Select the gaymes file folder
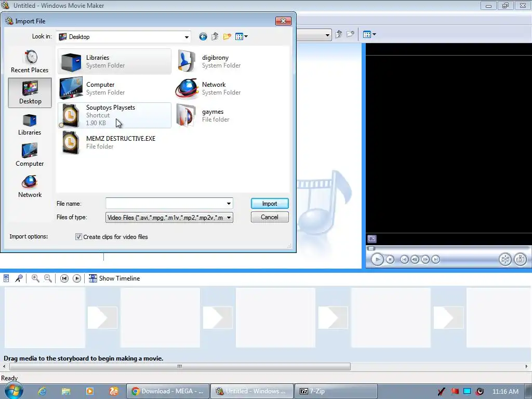 click(231, 115)
